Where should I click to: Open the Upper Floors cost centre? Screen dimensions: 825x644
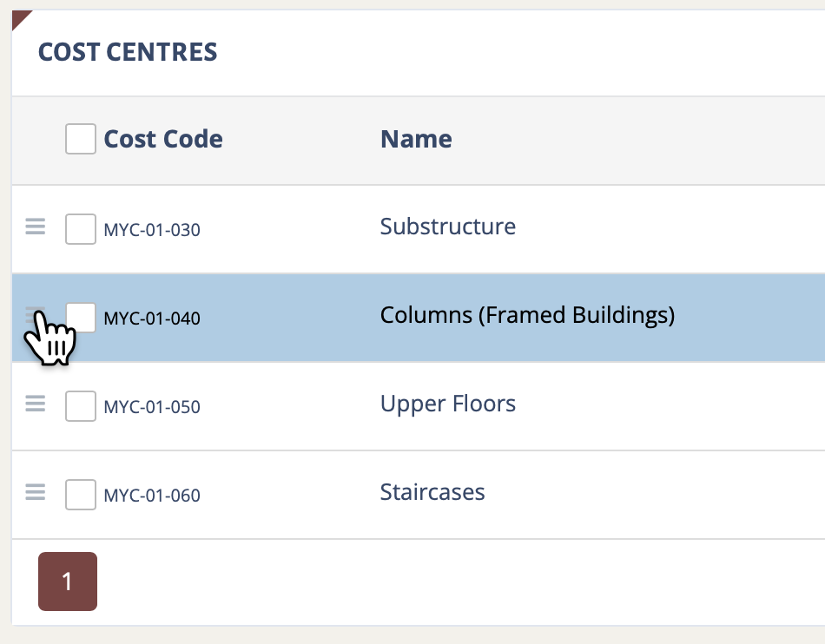point(448,404)
